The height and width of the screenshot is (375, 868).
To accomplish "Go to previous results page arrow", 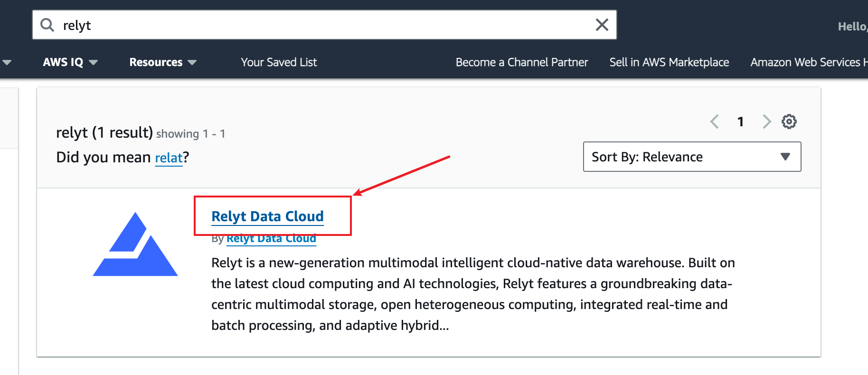I will [x=715, y=122].
